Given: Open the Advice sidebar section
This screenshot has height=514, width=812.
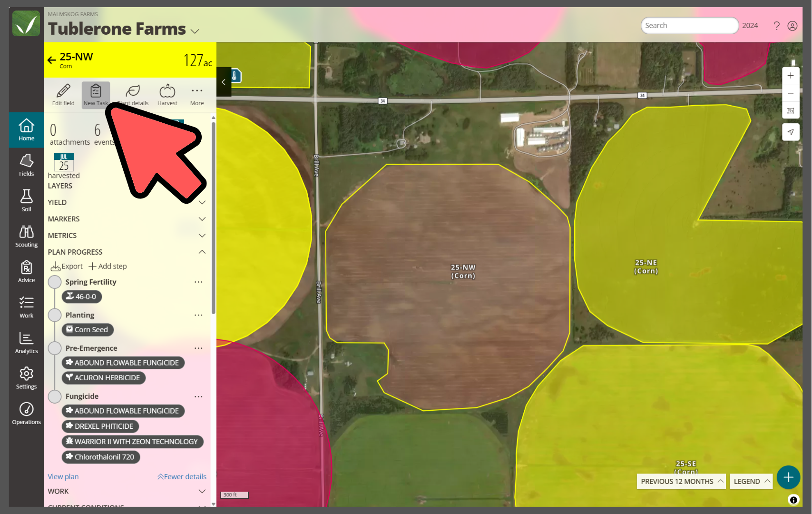Looking at the screenshot, I should pos(26,271).
